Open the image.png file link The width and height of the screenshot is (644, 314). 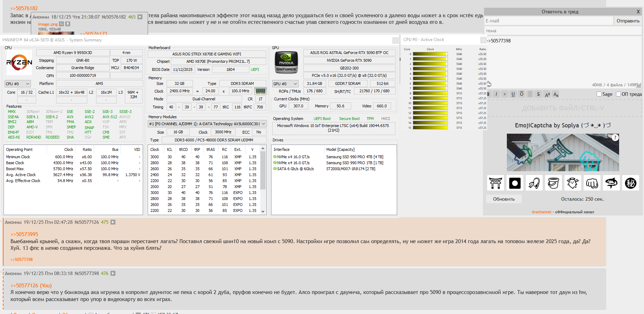pos(48,24)
